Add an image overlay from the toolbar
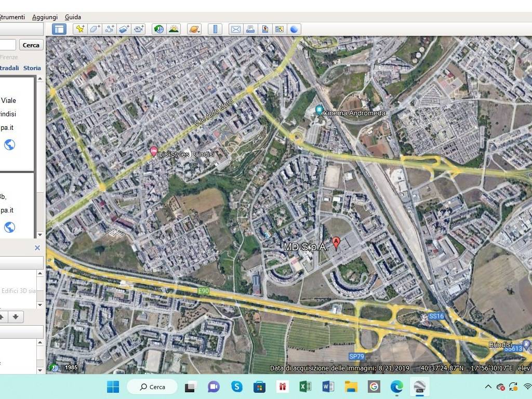Screen dimensions: 532x399 coord(124,29)
